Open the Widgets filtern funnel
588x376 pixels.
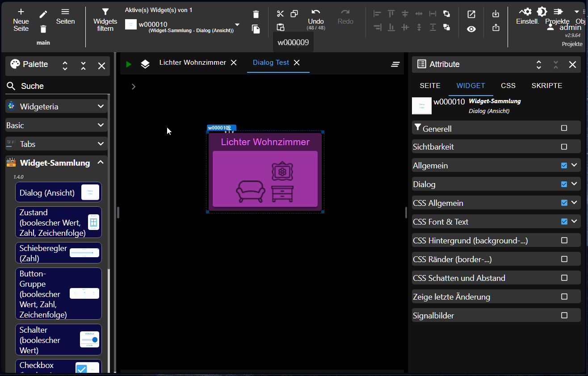(105, 12)
